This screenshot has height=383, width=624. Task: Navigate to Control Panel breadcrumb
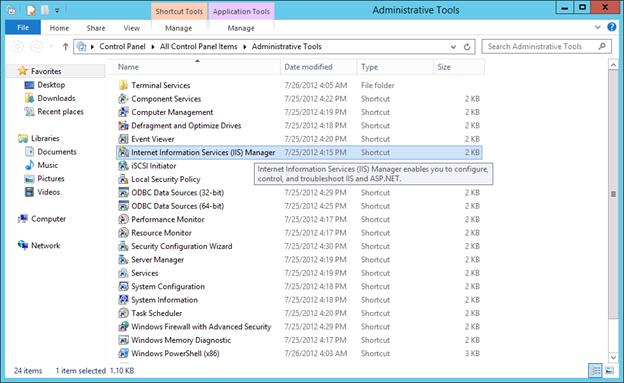click(x=122, y=47)
